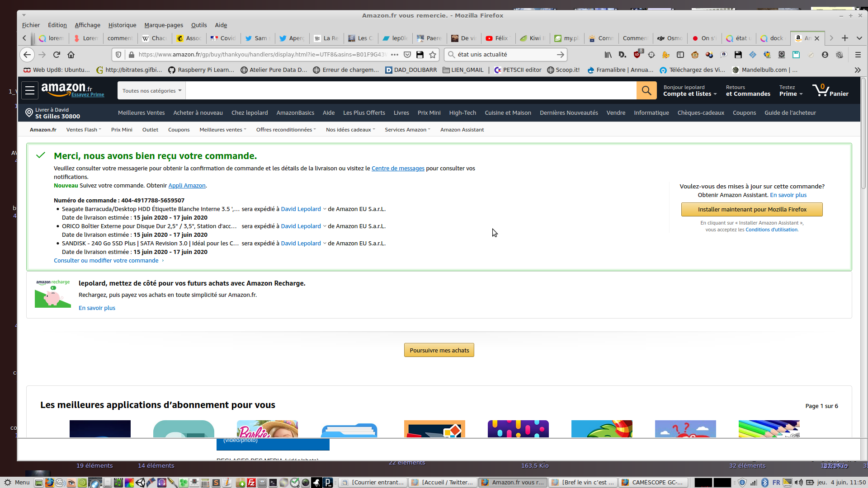Viewport: 868px width, 488px height.
Task: Click Installer maintenant pour Mozilla Firefox button
Action: point(752,210)
